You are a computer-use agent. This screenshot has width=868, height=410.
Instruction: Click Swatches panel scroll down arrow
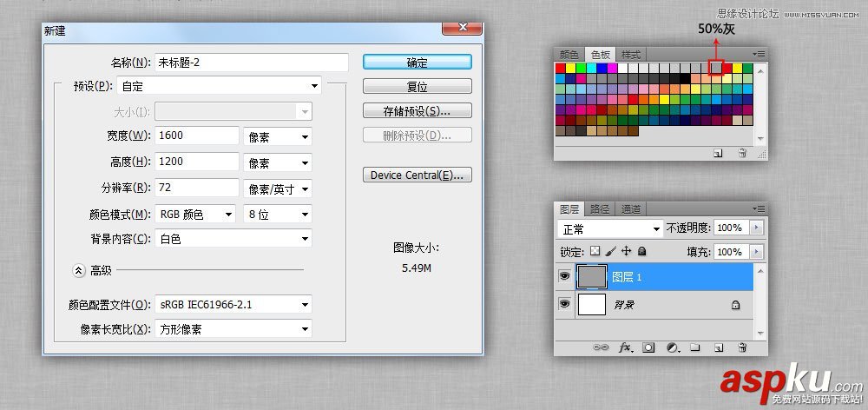click(760, 138)
